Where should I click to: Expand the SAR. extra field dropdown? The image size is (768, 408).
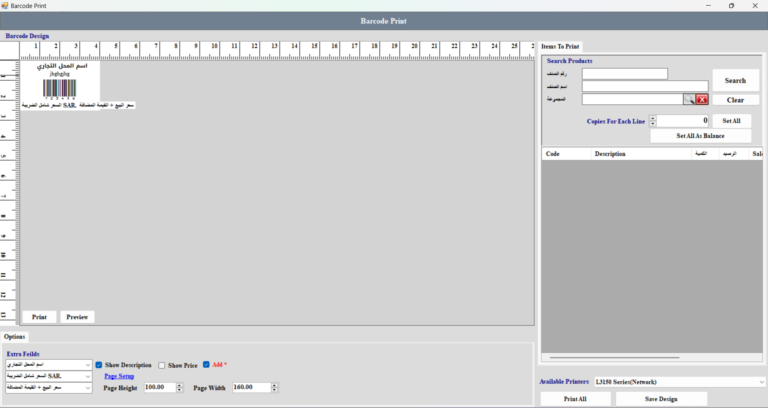pos(88,376)
